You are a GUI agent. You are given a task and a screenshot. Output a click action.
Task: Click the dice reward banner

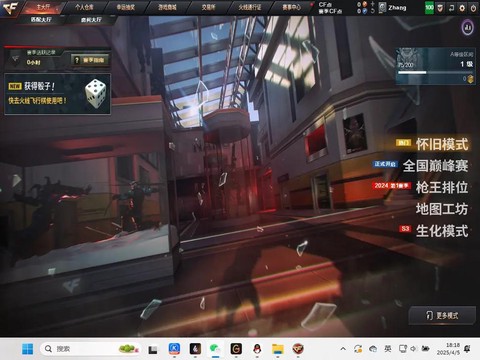pos(57,94)
